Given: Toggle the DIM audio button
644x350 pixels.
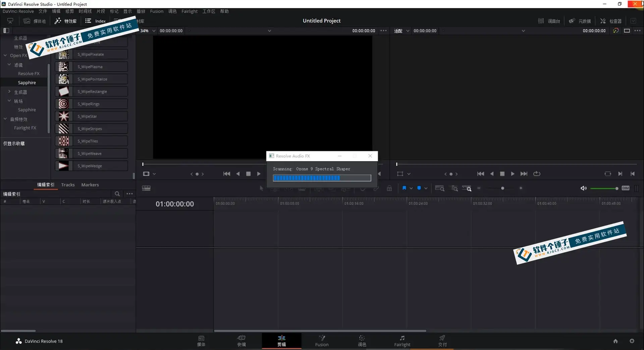Looking at the screenshot, I should click(x=626, y=188).
